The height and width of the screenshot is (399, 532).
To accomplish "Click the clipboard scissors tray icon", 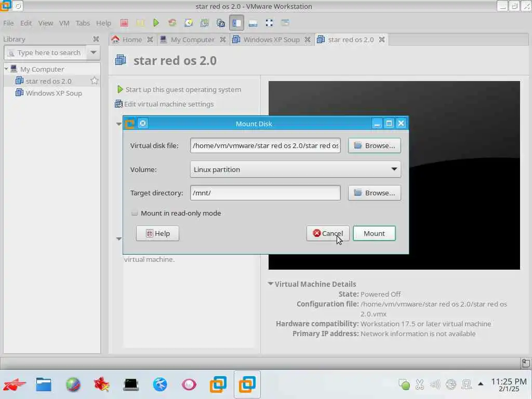I will point(420,384).
